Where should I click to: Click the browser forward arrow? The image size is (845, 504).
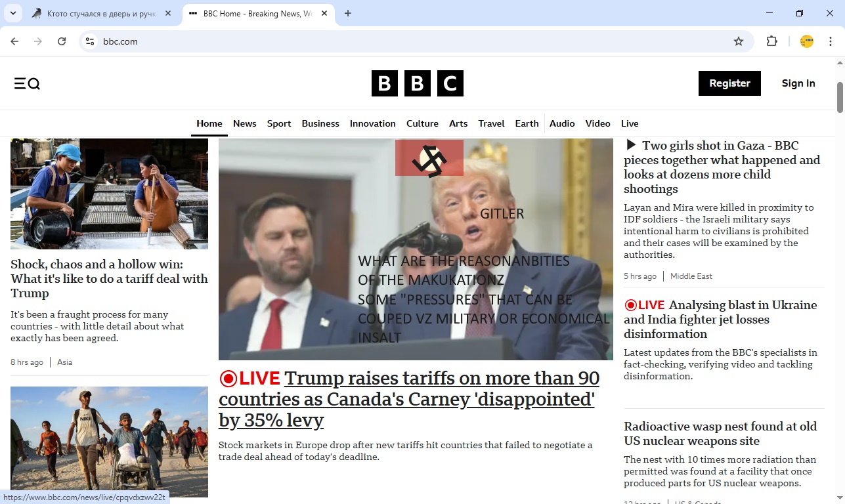tap(38, 41)
